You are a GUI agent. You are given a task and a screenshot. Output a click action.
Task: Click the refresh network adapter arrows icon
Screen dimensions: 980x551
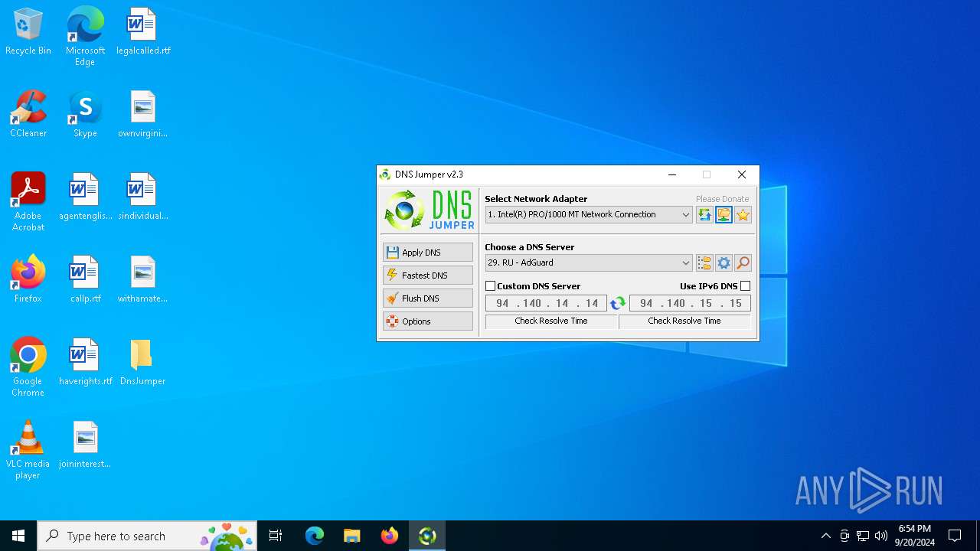[x=704, y=215]
